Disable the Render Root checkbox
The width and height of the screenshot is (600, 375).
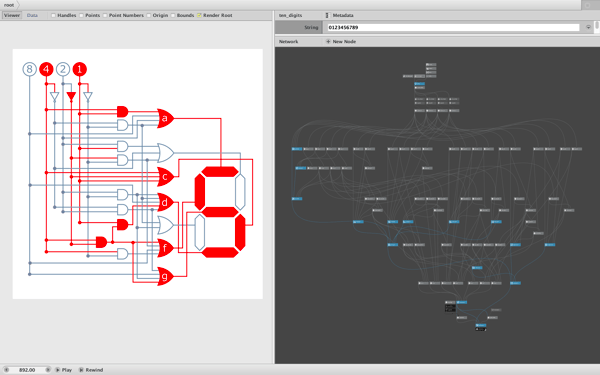pyautogui.click(x=199, y=15)
